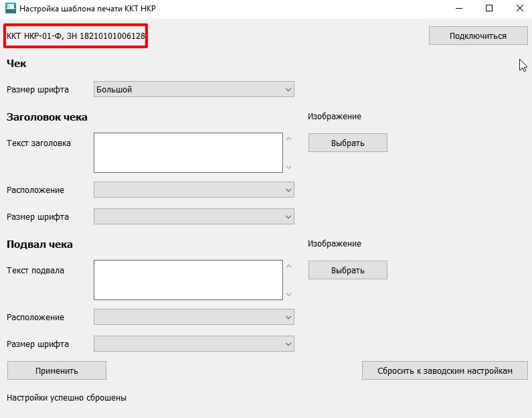Viewport: 532px width, 418px height.
Task: Click inside the Текст заголовка text area
Action: tap(188, 153)
